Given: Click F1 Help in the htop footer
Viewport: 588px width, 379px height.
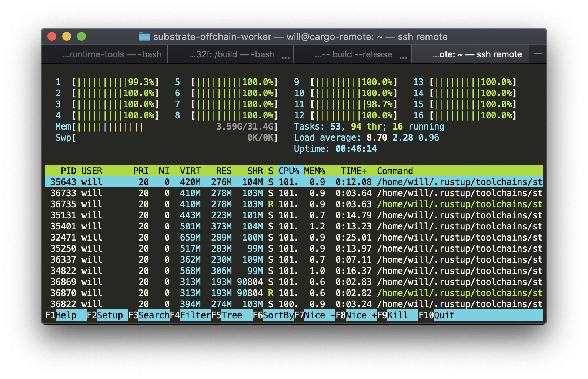Looking at the screenshot, I should pos(66,315).
